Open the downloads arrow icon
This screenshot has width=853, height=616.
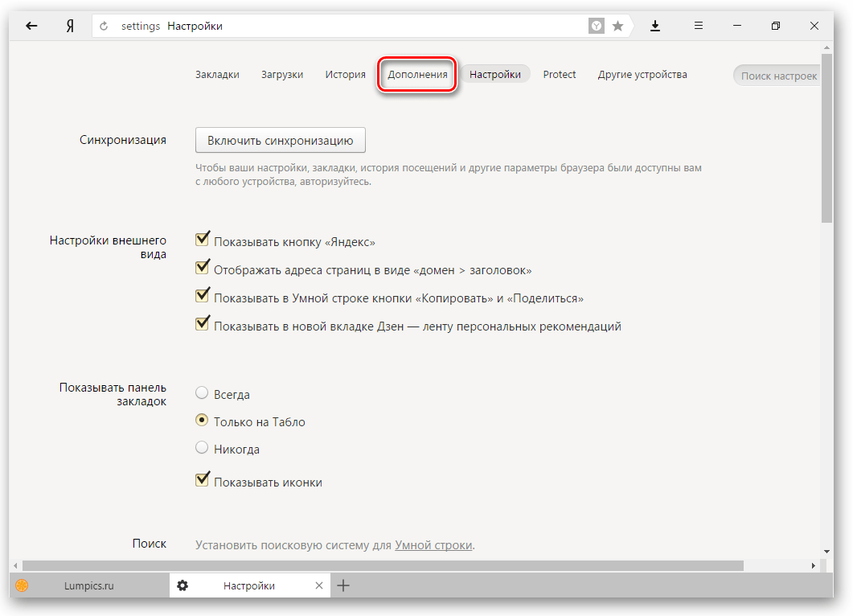pyautogui.click(x=655, y=26)
